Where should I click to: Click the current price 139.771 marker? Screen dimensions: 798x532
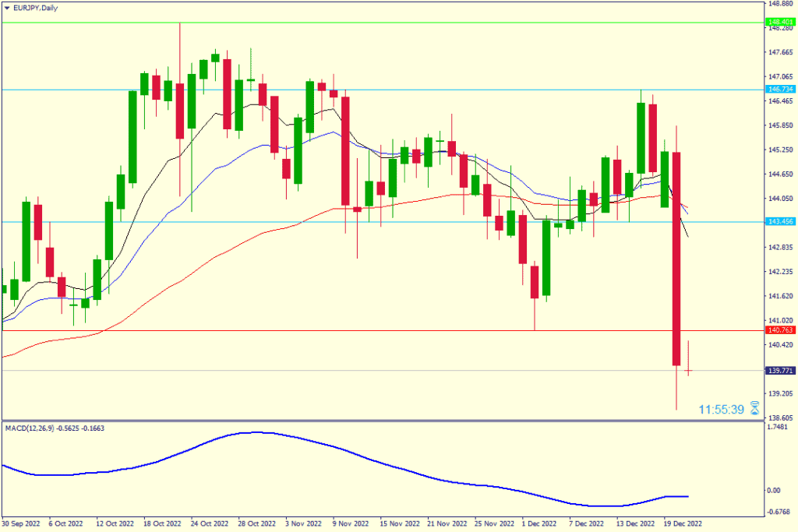[x=780, y=371]
